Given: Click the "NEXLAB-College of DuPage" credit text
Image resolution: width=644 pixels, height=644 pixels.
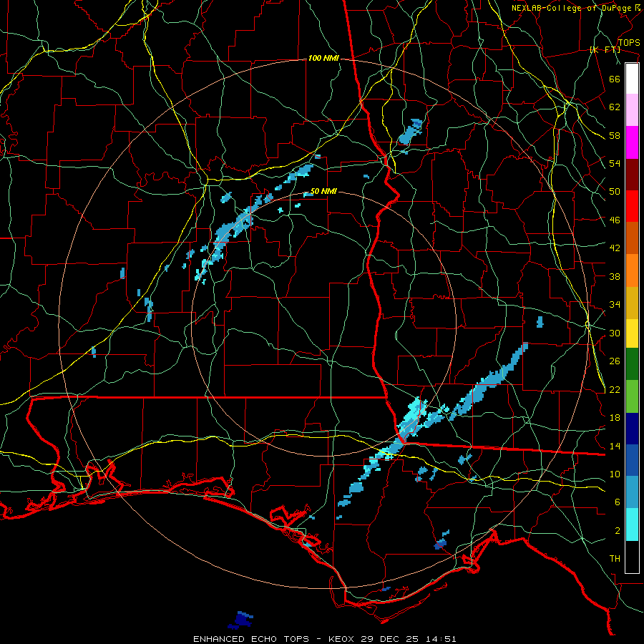Looking at the screenshot, I should pos(571,8).
